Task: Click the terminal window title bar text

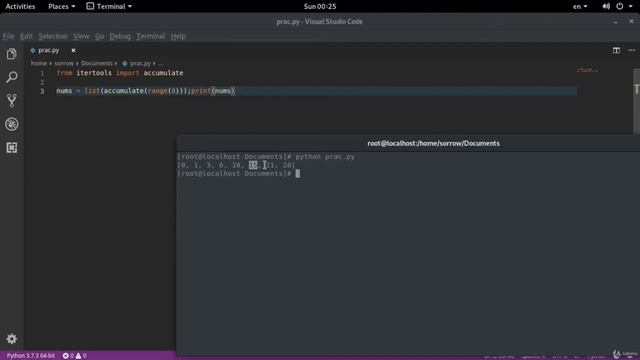Action: pyautogui.click(x=433, y=143)
